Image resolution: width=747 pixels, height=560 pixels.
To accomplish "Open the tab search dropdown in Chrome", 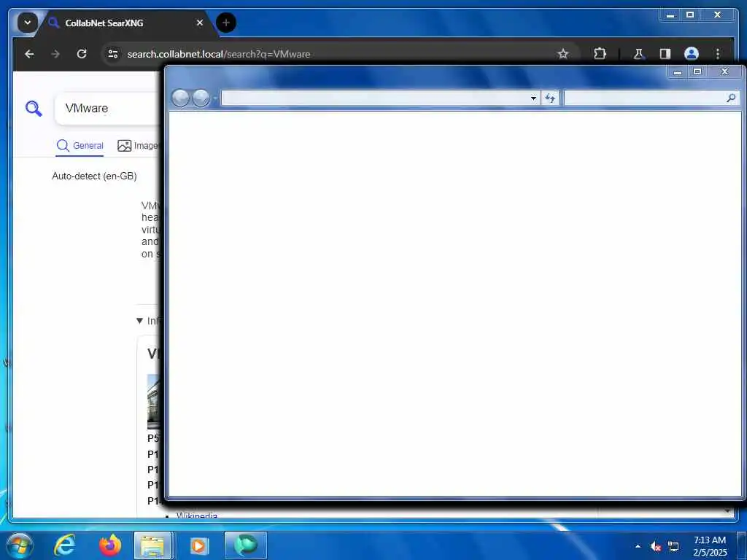I will click(x=28, y=23).
